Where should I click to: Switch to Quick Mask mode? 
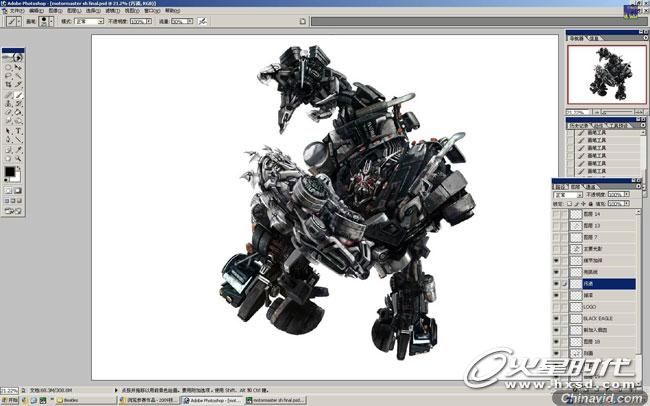tap(18, 191)
